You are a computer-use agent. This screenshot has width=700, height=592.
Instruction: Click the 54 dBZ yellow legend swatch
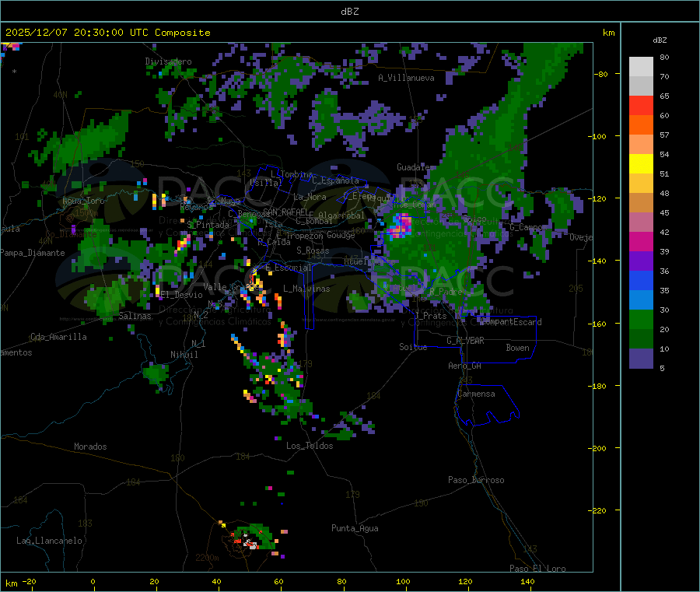coord(641,164)
